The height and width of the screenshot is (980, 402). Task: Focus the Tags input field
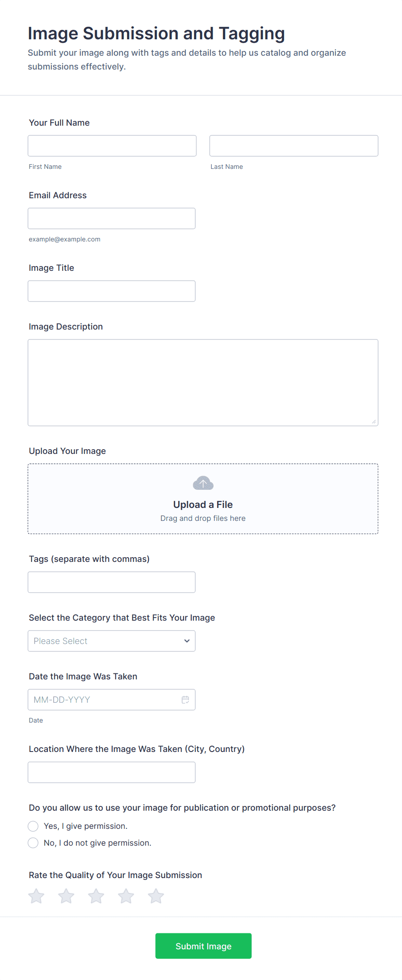pyautogui.click(x=112, y=582)
